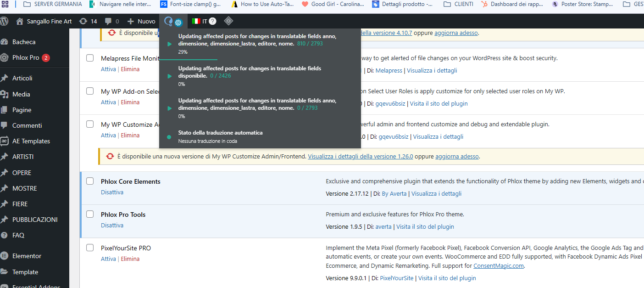Viewport: 644px width, 288px height.
Task: Click play icon beside 810 / 2793 update
Action: coord(170,44)
